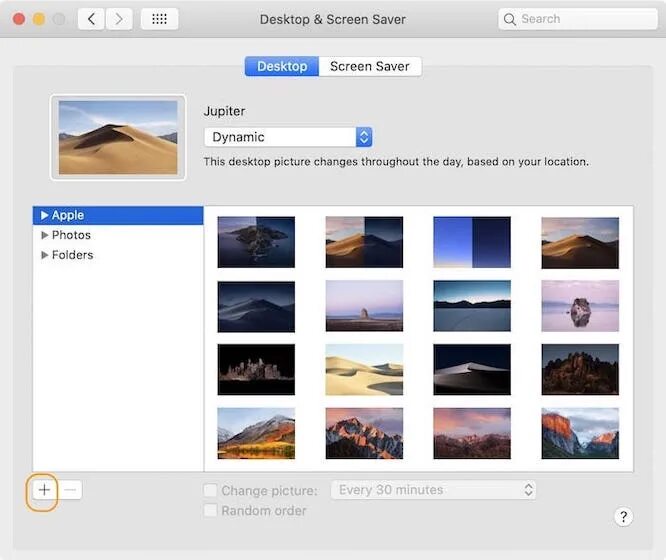Expand the Photos disclosure triangle
The height and width of the screenshot is (560, 666).
(x=45, y=235)
